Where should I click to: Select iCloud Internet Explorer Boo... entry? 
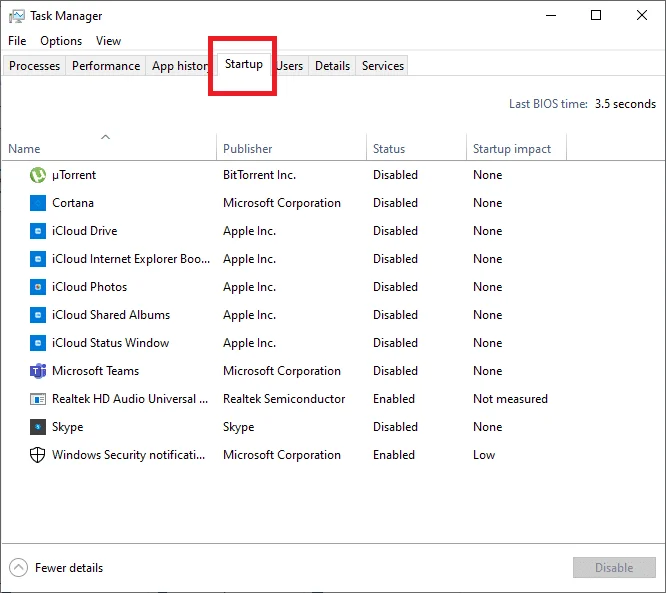(x=131, y=259)
